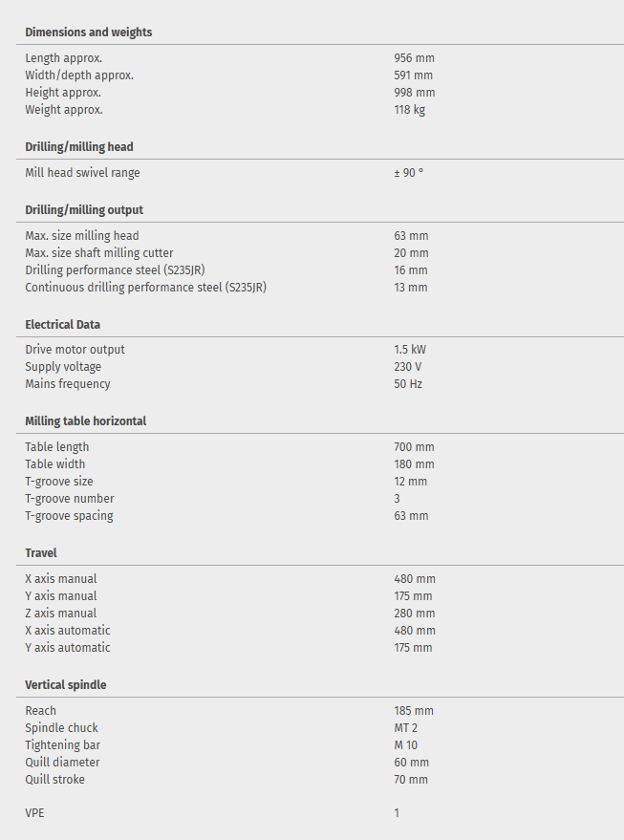624x840 pixels.
Task: Click "Max. size shaft milling cutter" label
Action: (99, 253)
